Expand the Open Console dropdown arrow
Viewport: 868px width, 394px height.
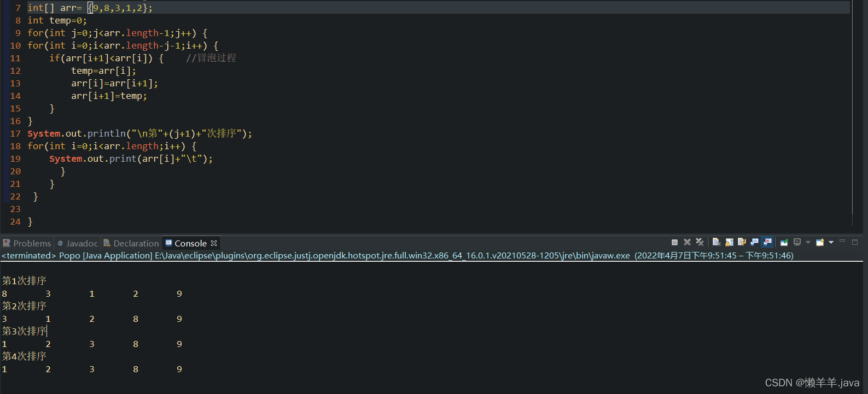click(831, 242)
